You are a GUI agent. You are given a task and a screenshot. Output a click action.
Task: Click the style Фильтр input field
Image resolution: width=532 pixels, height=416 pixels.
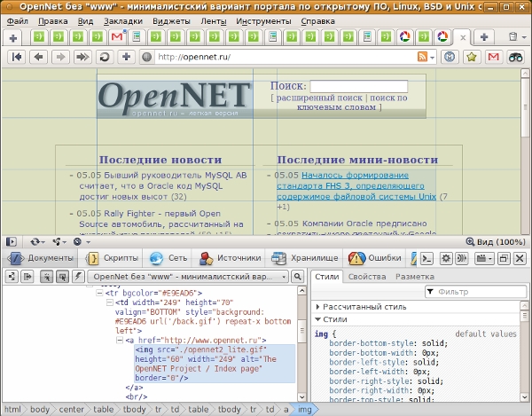point(477,292)
